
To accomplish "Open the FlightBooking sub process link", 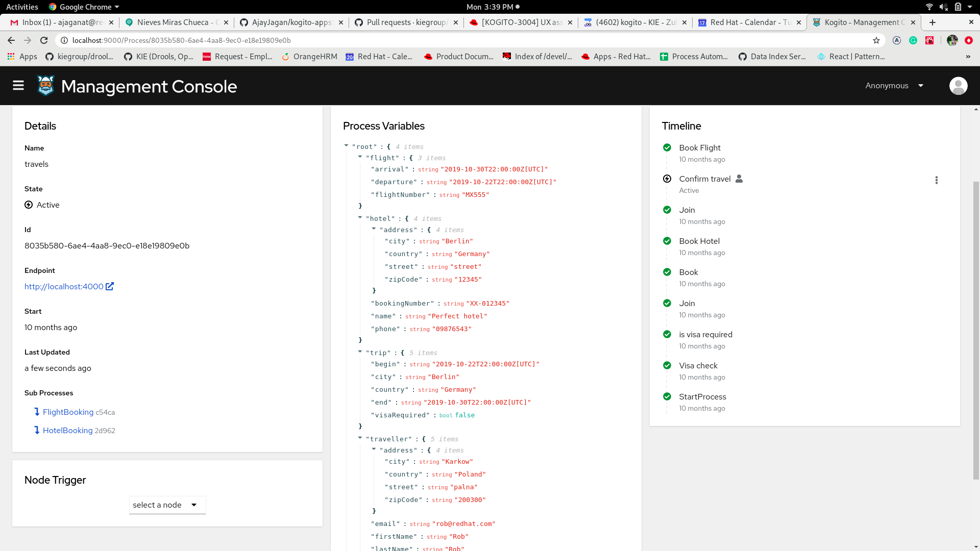I will (68, 412).
